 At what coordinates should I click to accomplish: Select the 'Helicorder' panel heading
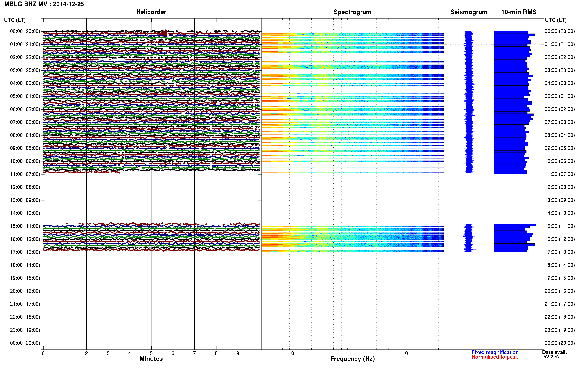[x=151, y=12]
